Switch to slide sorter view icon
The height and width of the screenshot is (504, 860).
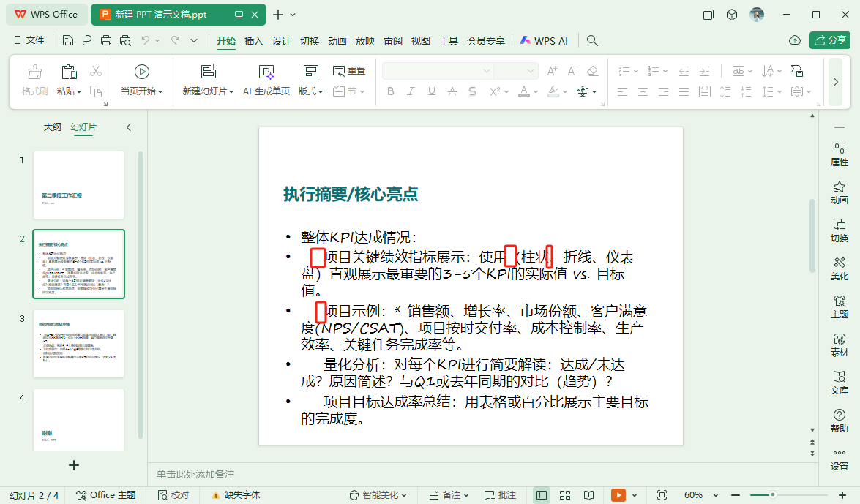(565, 495)
